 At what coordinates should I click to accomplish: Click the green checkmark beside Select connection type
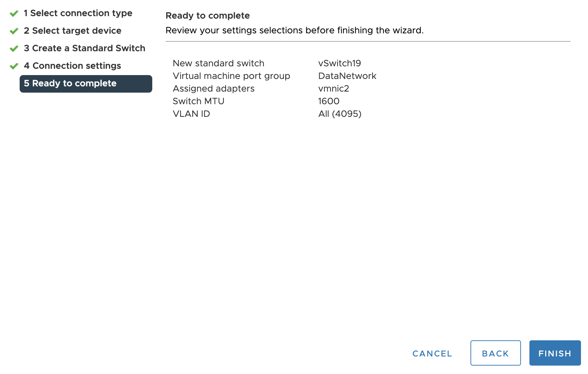[x=14, y=13]
